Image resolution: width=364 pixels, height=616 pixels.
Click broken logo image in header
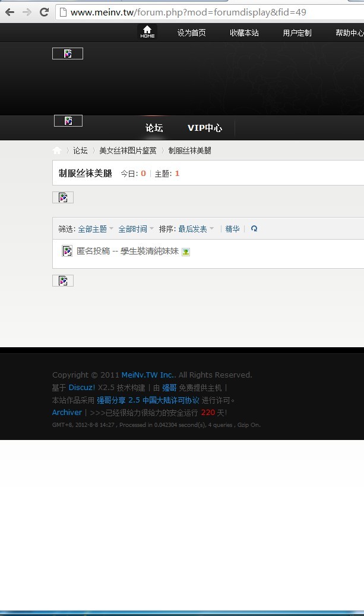(68, 54)
